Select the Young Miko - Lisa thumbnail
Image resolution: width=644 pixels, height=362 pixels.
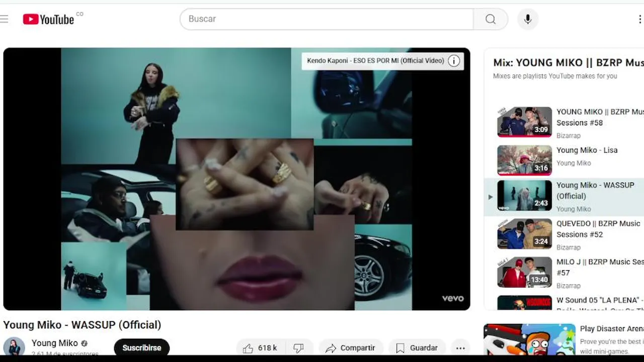tap(525, 160)
